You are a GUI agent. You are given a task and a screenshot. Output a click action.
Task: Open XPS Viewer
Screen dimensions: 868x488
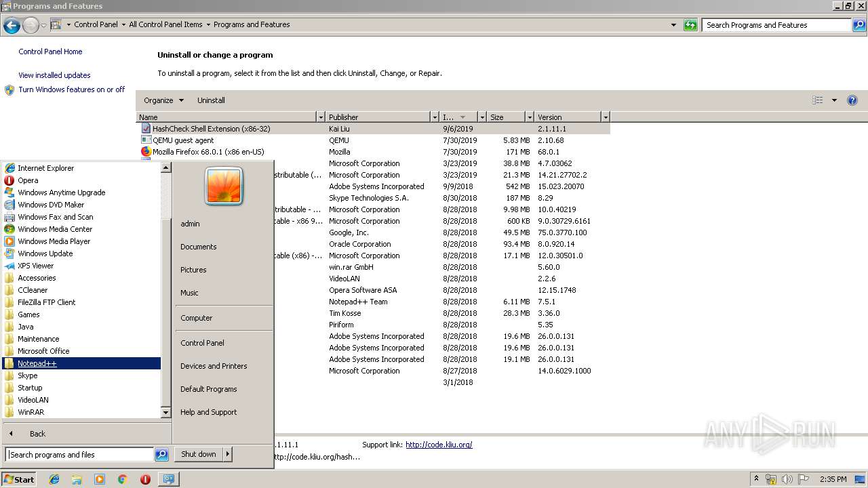pos(35,266)
